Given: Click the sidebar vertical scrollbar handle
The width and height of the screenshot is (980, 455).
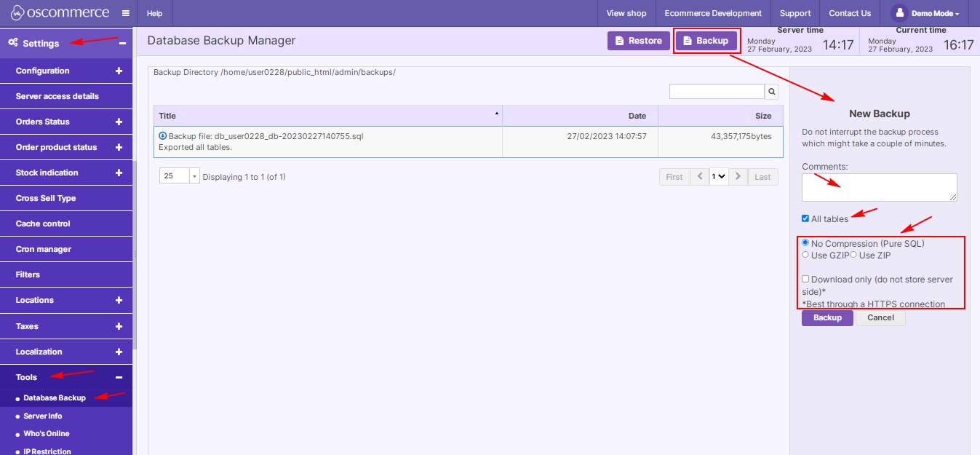Looking at the screenshot, I should (135, 255).
